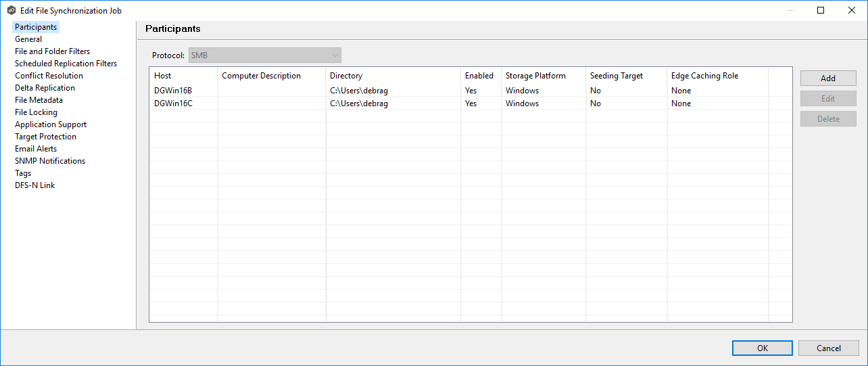Select Delta Replication section
Screen dimensions: 868x366
point(45,88)
